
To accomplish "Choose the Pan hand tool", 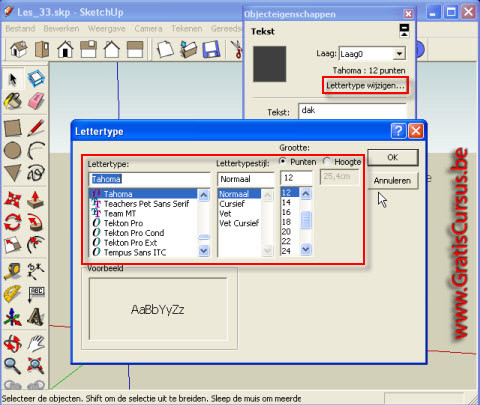I will pos(36,344).
